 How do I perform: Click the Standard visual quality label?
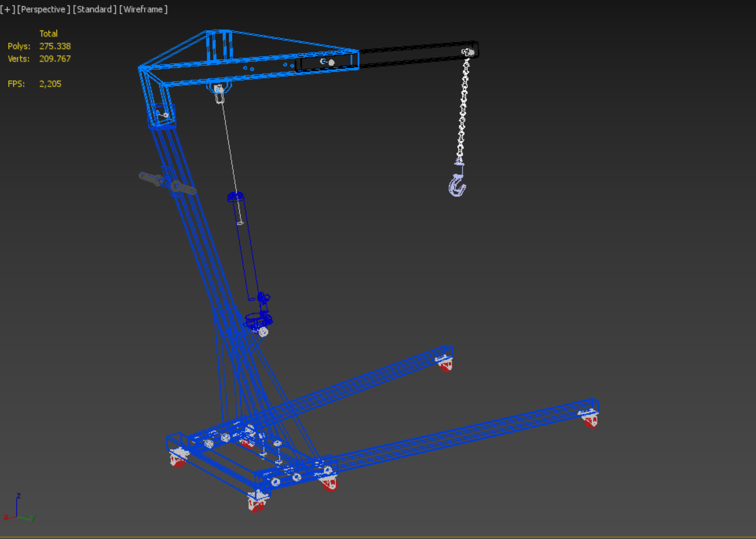coord(95,9)
